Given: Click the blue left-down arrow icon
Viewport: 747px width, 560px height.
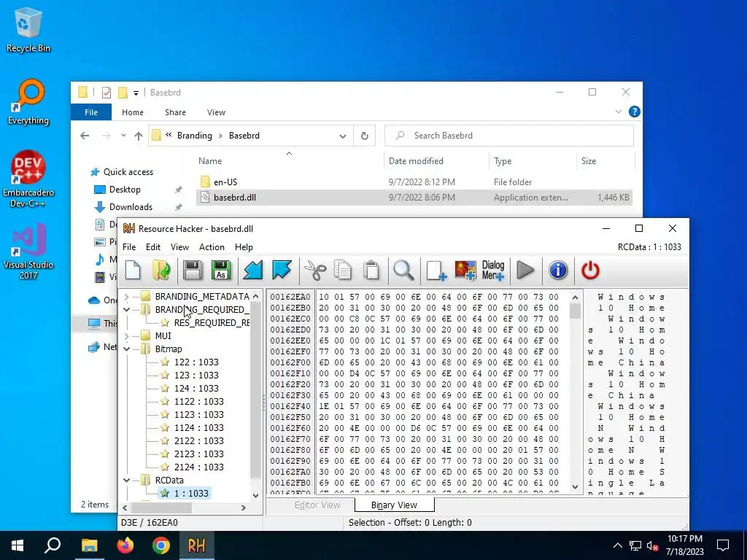Looking at the screenshot, I should coord(253,270).
